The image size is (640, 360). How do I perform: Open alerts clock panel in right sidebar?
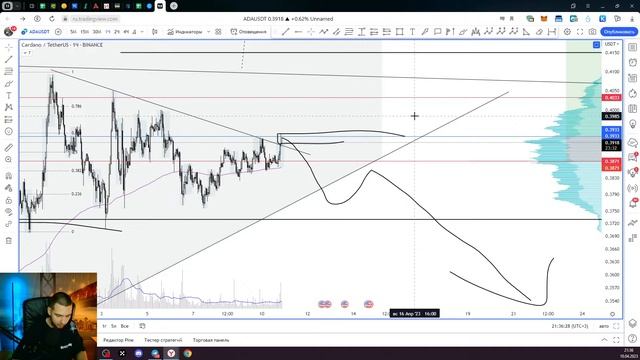pyautogui.click(x=633, y=62)
